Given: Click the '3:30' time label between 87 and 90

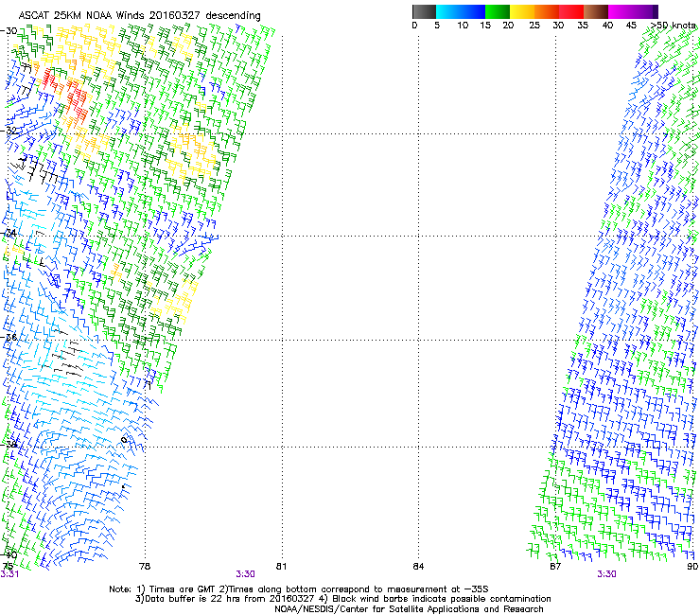Looking at the screenshot, I should [606, 574].
